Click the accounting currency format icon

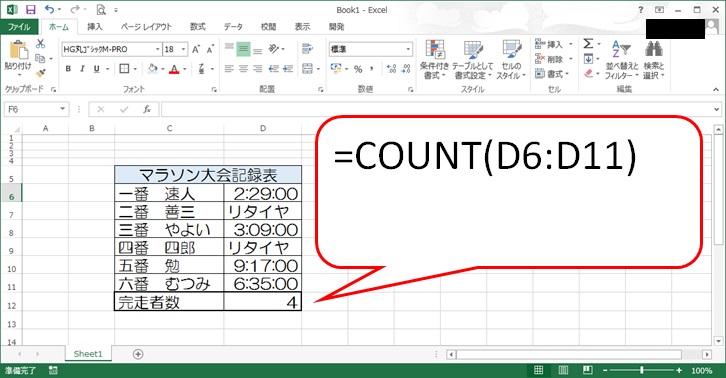(x=336, y=69)
